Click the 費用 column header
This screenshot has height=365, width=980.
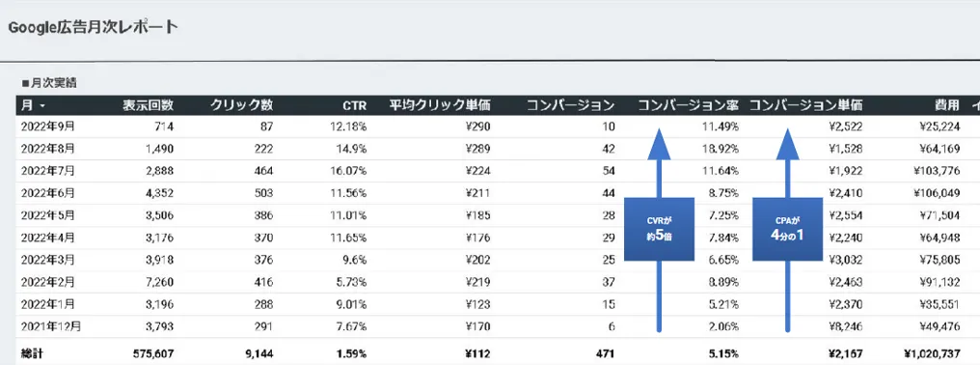click(947, 105)
